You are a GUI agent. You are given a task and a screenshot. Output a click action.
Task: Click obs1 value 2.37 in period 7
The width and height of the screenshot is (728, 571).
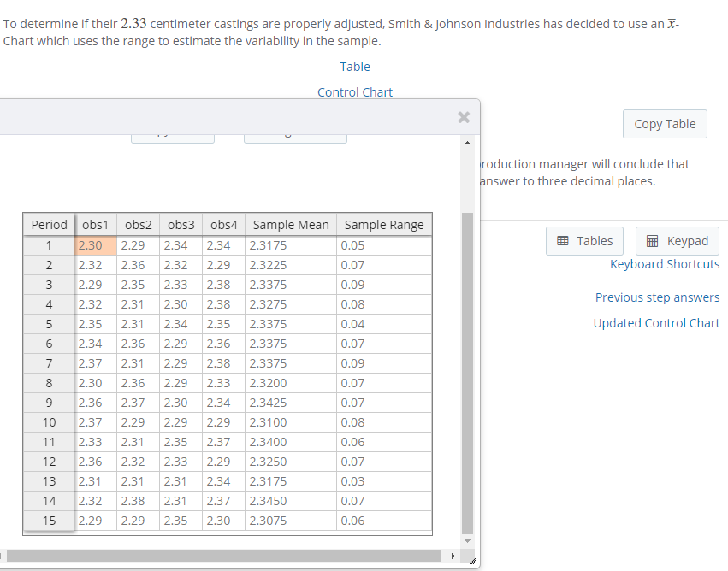95,363
